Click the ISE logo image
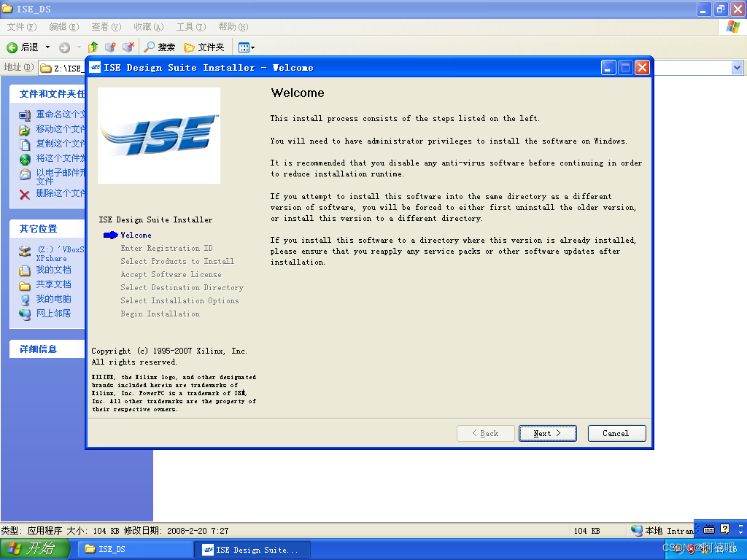Viewport: 747px width, 560px height. 159,135
